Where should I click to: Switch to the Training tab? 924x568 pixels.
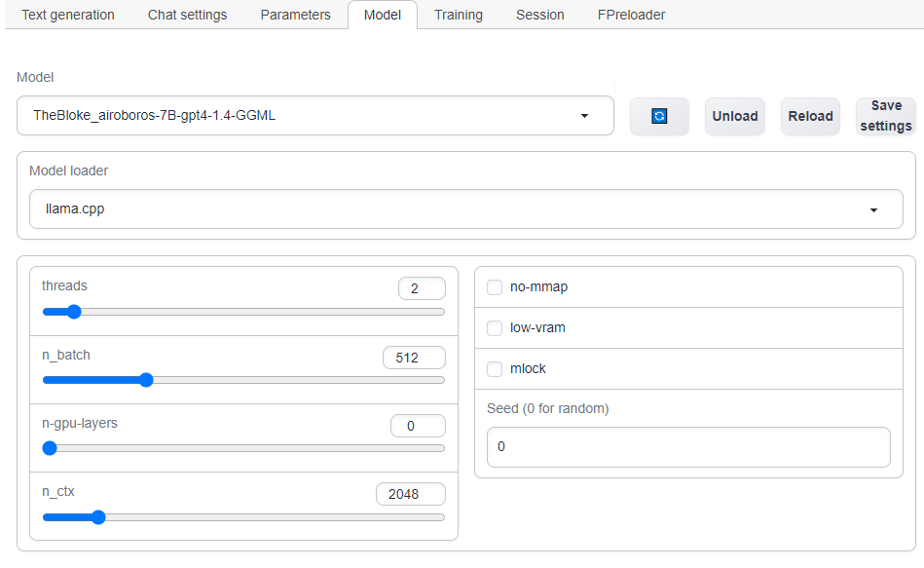[458, 15]
